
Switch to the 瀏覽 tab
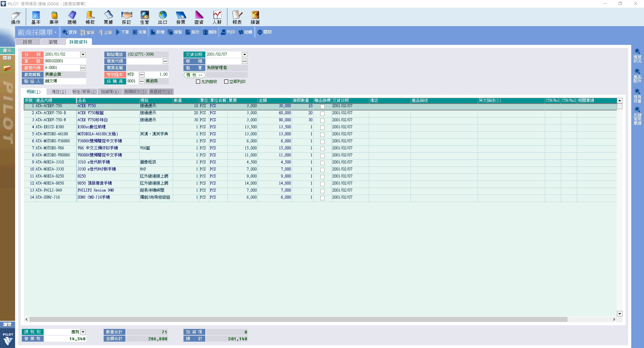click(x=53, y=42)
